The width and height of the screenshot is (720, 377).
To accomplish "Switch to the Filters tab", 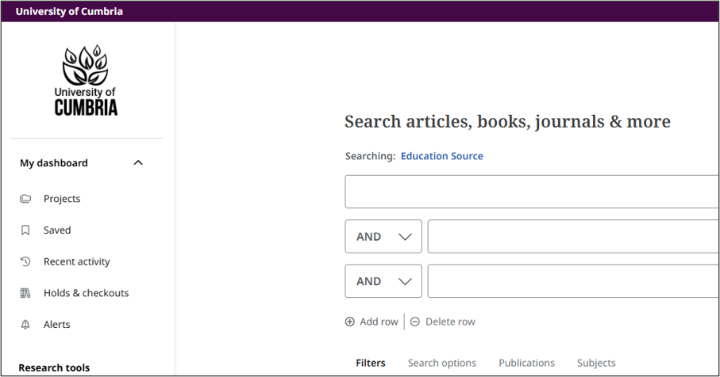I will (371, 363).
